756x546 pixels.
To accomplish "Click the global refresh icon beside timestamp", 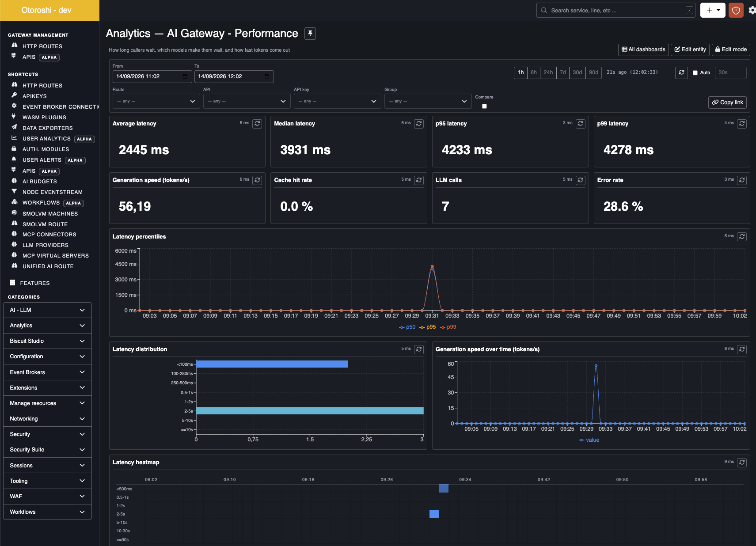I will 681,72.
